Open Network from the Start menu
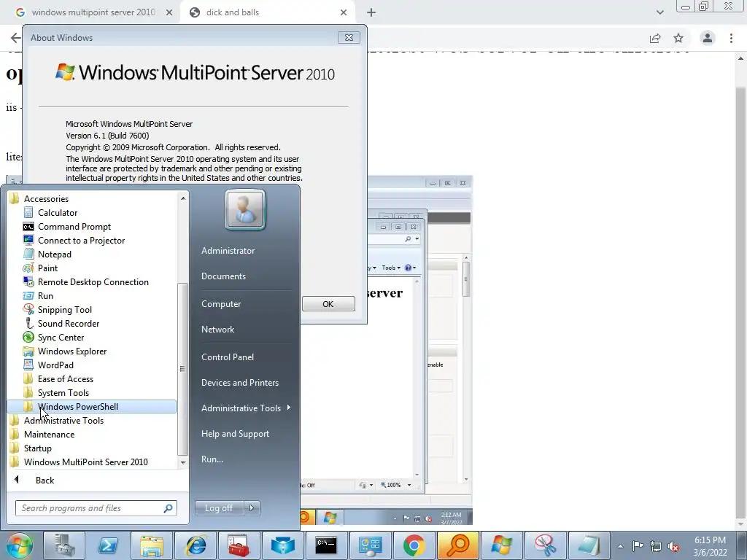The image size is (747, 560). (x=217, y=330)
